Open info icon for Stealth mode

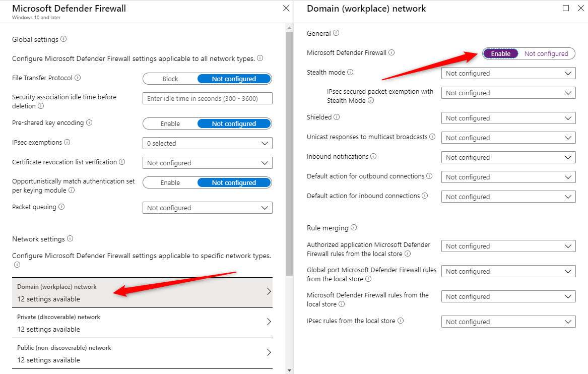[x=350, y=72]
